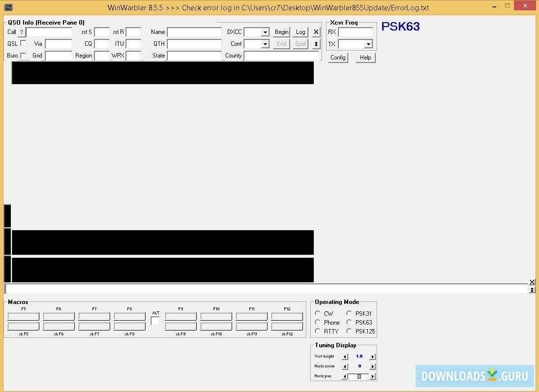
Task: Select CW operating mode
Action: (x=317, y=313)
